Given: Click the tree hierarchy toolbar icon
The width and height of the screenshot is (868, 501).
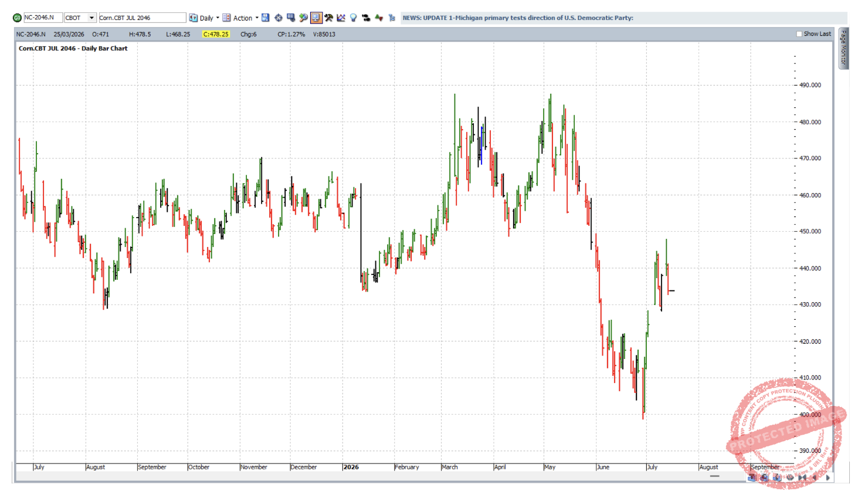Looking at the screenshot, I should pyautogui.click(x=392, y=18).
